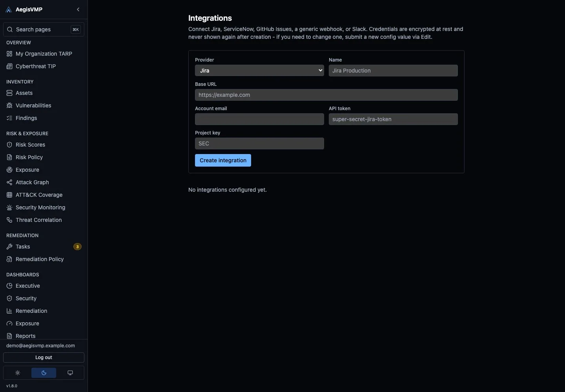Open Threat Correlation page
Viewport: 565px width, 392px height.
click(44, 220)
